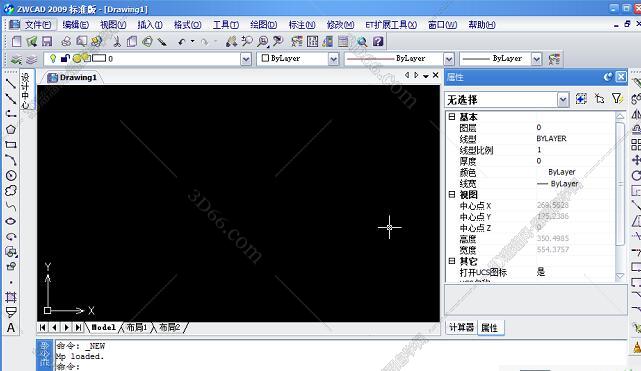Open the ByLayer lineweight dropdown
The height and width of the screenshot is (371, 641).
[536, 59]
